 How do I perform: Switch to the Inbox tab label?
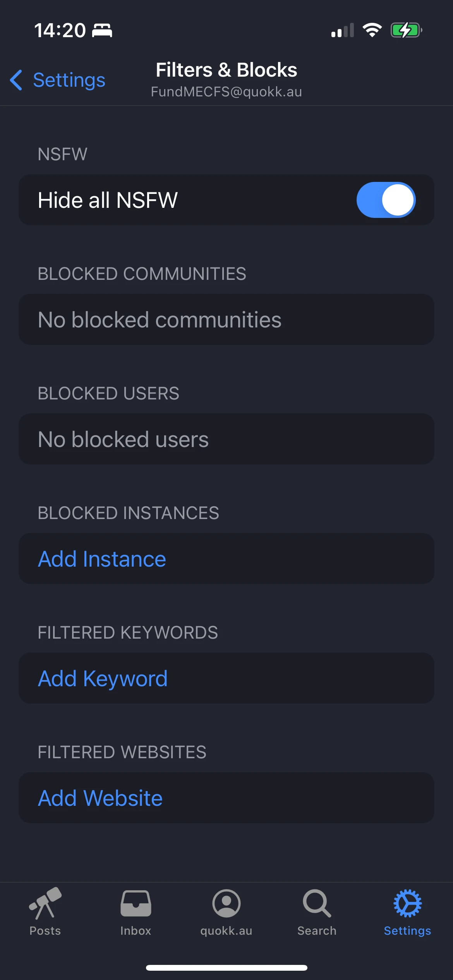click(x=136, y=931)
